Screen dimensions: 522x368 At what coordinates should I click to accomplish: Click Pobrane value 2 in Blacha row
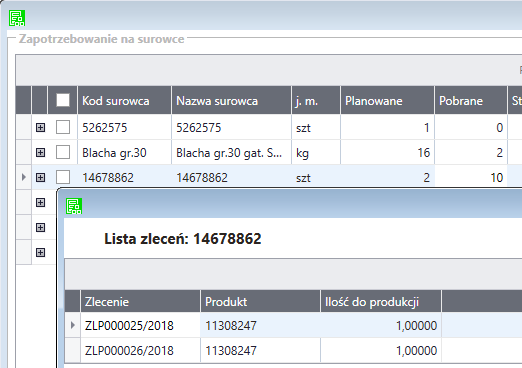tap(471, 152)
